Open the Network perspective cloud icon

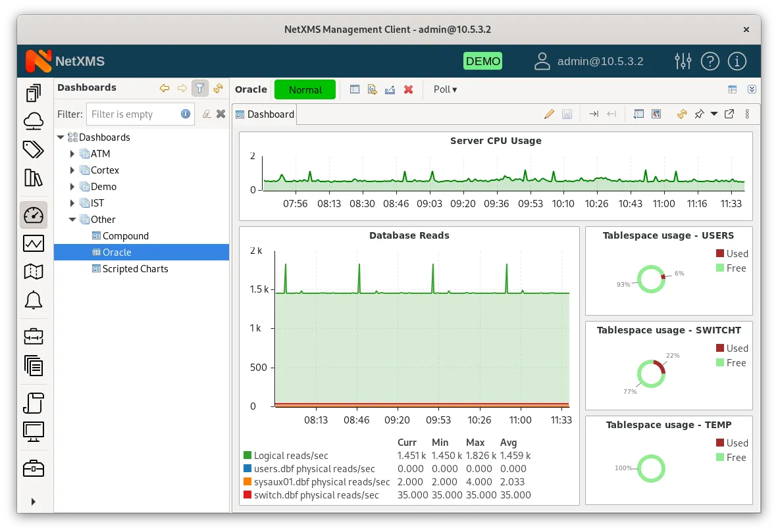pos(34,120)
